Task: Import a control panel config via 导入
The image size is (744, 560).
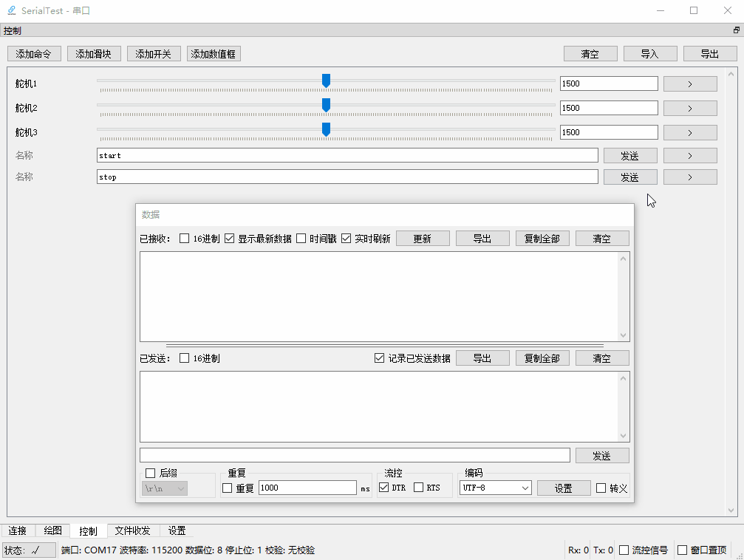Action: (649, 53)
